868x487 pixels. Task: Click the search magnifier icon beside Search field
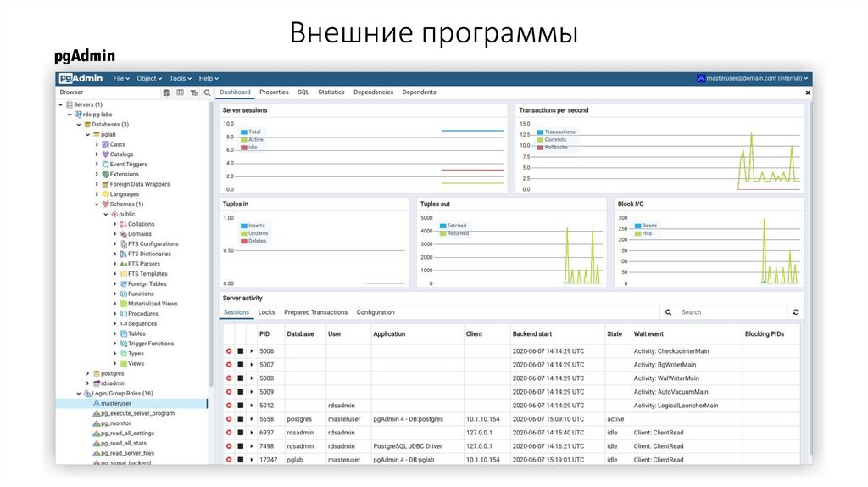668,312
